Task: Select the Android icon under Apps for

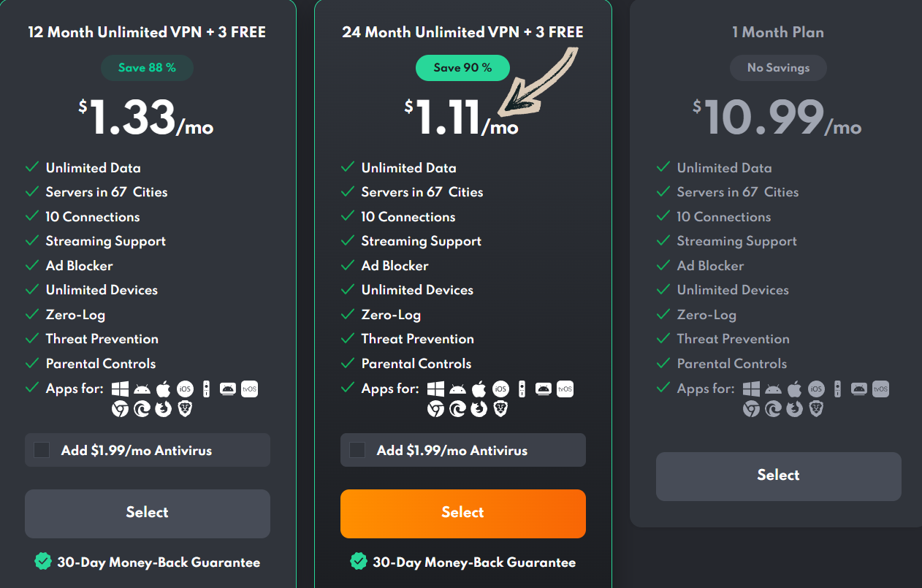Action: pos(457,389)
